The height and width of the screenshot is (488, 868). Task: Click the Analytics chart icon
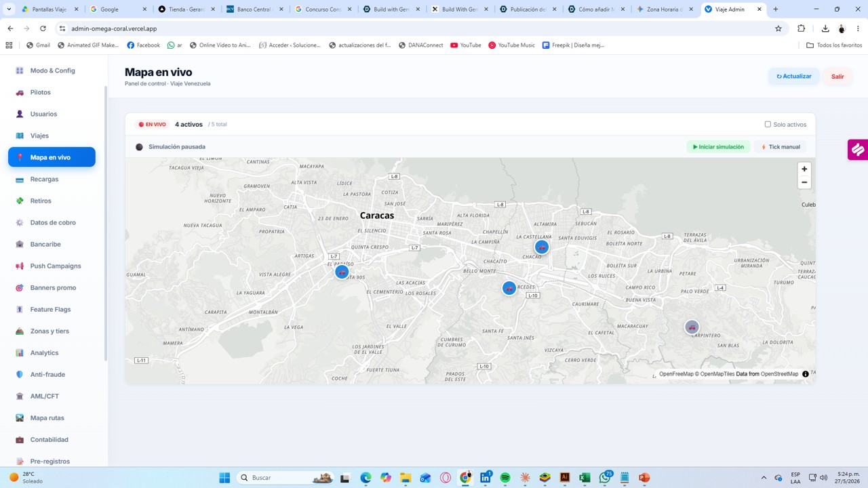click(x=20, y=352)
